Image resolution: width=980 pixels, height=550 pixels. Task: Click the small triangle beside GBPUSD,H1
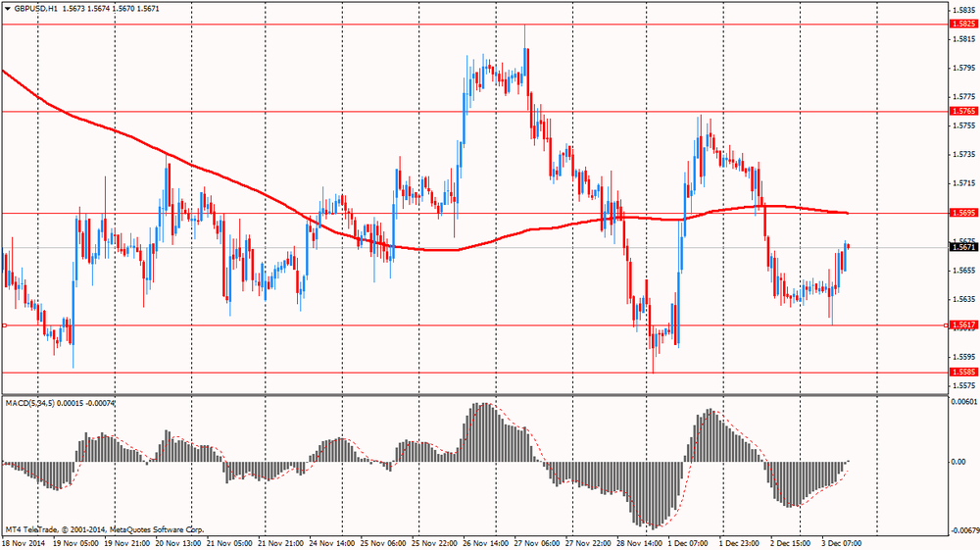8,9
